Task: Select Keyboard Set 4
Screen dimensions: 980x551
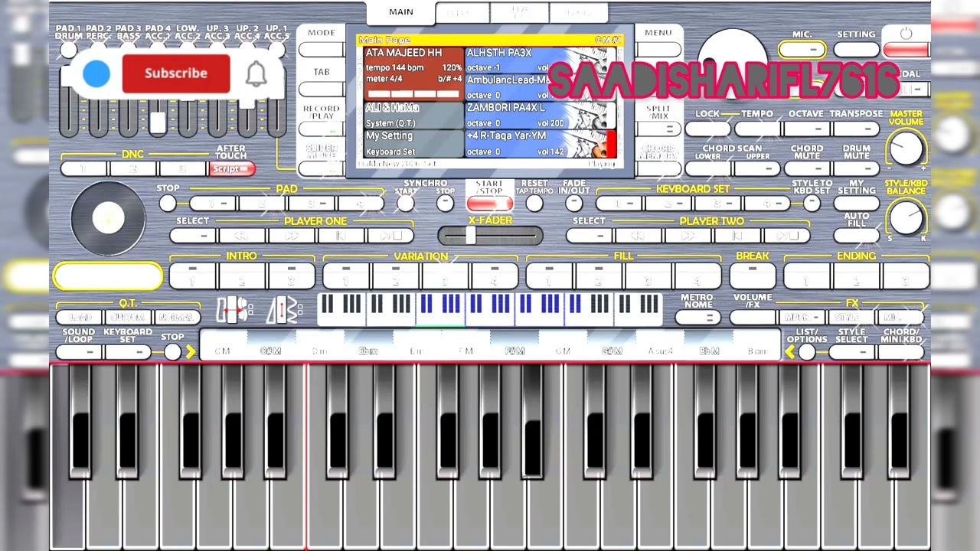Action: (768, 204)
